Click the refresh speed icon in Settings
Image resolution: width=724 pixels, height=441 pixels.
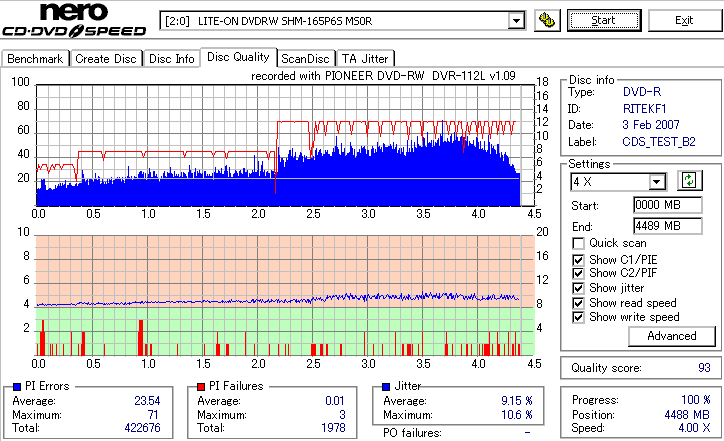click(x=689, y=181)
